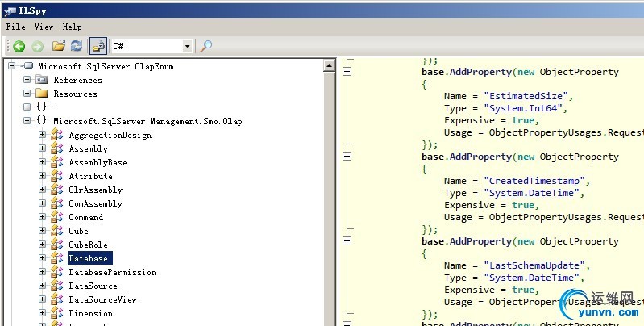Click the CubeRole class icon
Viewport: 644px width, 326px height.
click(x=57, y=245)
